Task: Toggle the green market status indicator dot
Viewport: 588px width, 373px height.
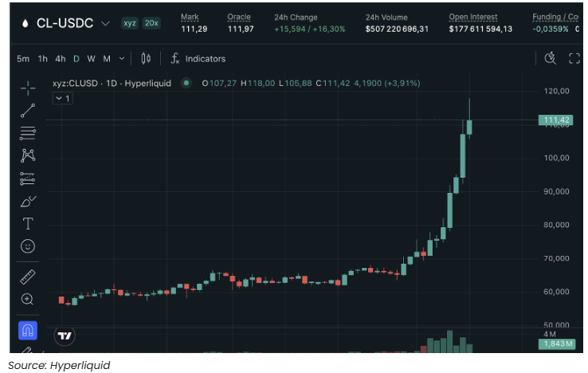Action: tap(186, 82)
